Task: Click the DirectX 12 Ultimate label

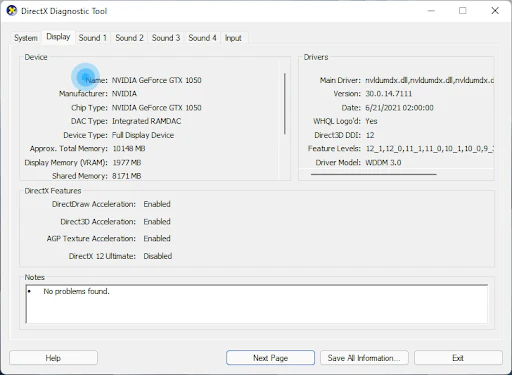Action: point(102,256)
